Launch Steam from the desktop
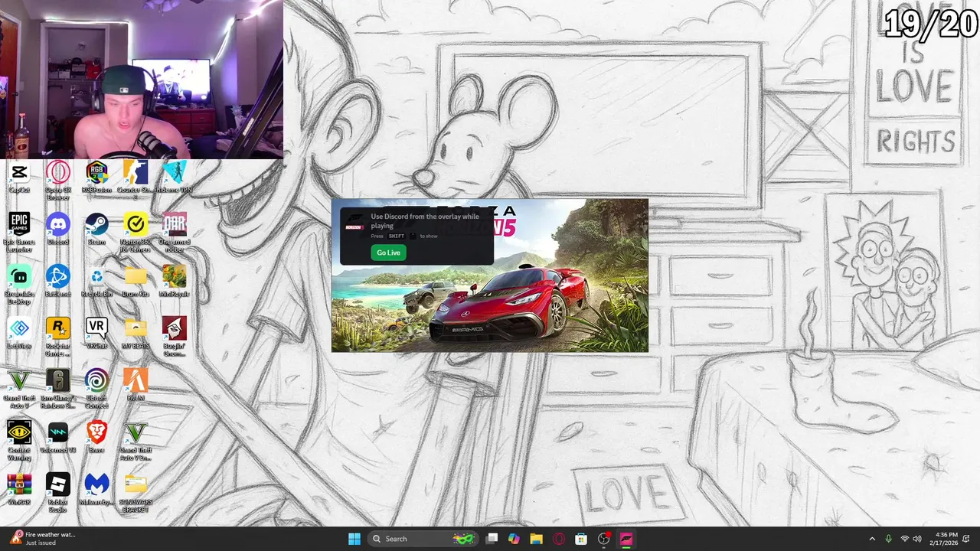The height and width of the screenshot is (551, 980). tap(96, 230)
